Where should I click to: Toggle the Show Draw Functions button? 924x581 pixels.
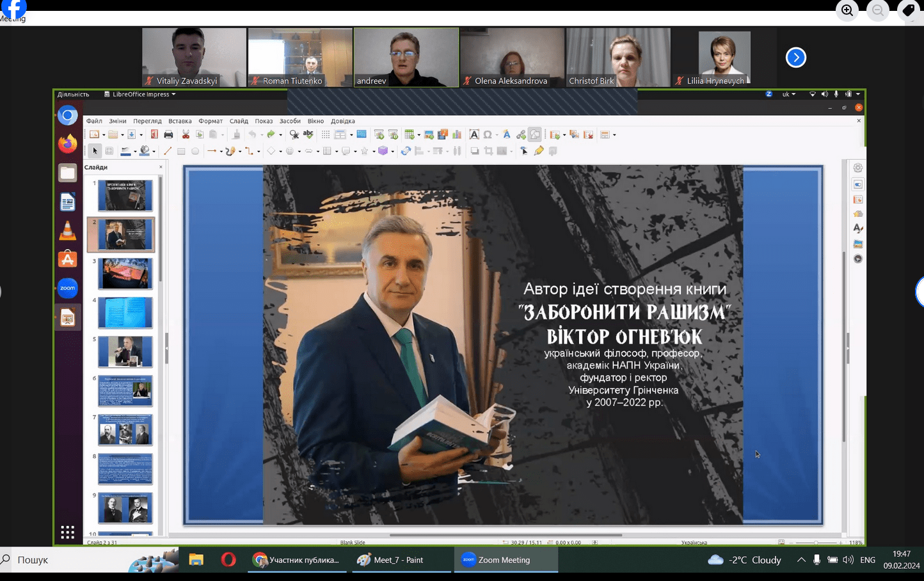535,134
